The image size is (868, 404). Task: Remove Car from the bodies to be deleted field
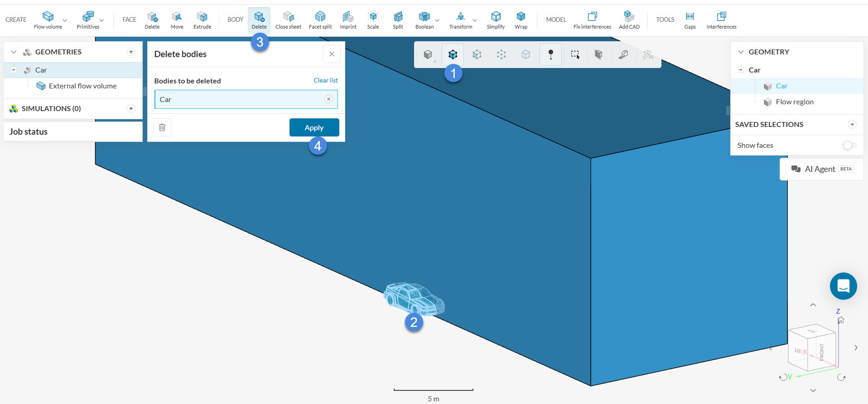coord(328,99)
